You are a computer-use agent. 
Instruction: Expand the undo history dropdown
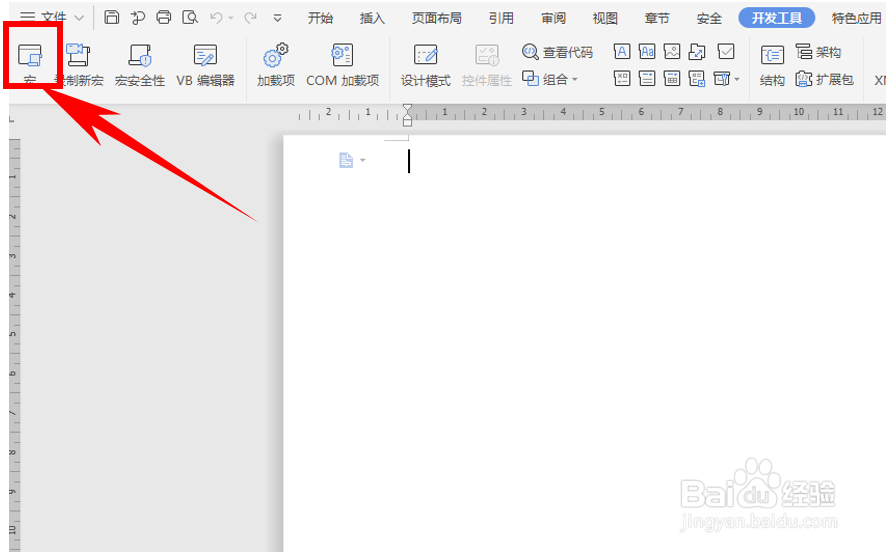tap(231, 18)
